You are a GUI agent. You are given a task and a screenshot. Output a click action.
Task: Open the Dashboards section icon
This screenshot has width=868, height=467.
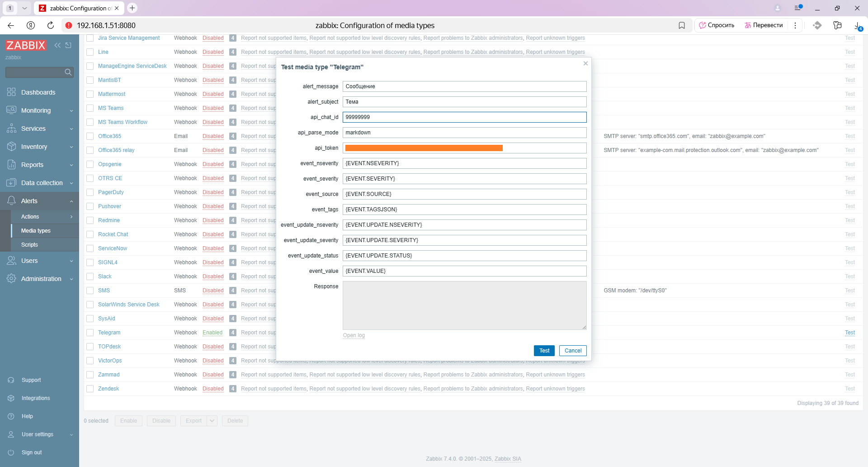(x=11, y=92)
